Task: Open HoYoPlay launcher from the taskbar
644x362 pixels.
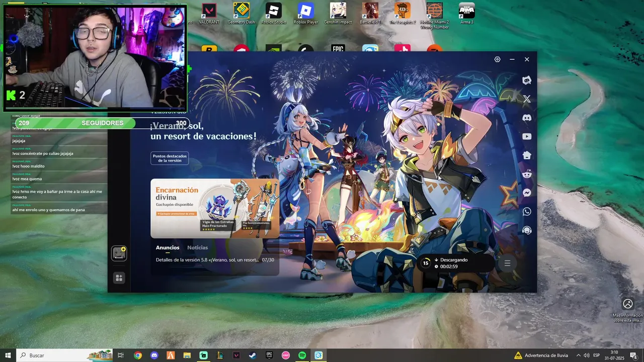Action: (318, 355)
